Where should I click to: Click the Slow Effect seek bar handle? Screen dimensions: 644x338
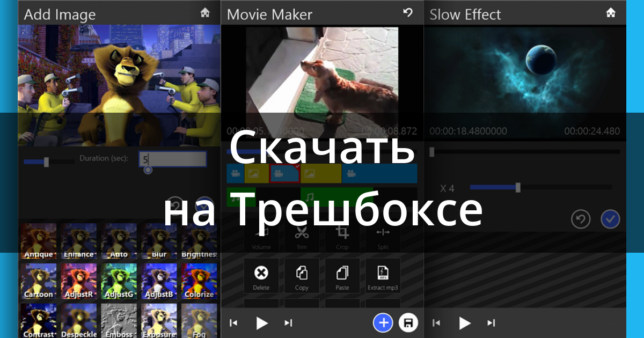tap(431, 152)
